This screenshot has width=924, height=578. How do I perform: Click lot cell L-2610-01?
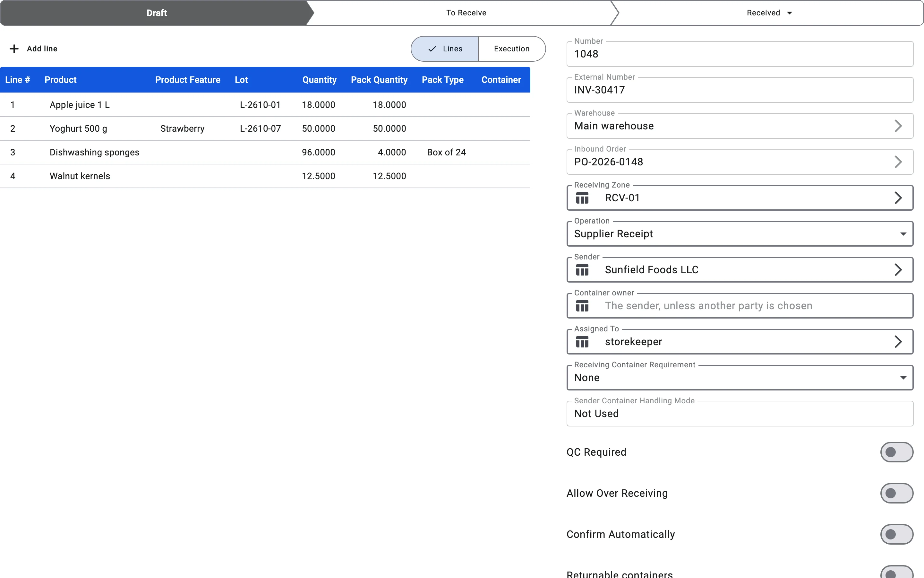(260, 105)
